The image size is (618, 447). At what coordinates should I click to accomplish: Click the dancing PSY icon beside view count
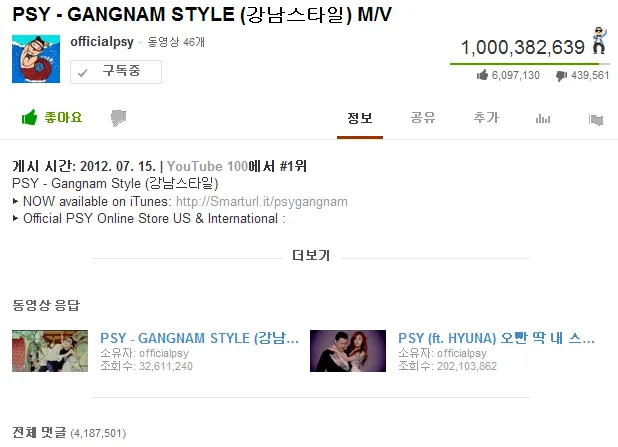pyautogui.click(x=599, y=41)
